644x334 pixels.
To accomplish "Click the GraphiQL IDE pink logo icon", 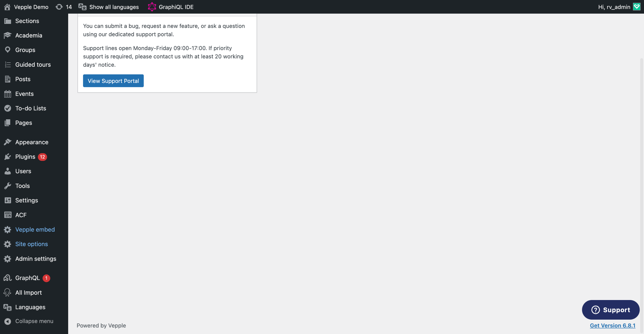I will [x=152, y=7].
